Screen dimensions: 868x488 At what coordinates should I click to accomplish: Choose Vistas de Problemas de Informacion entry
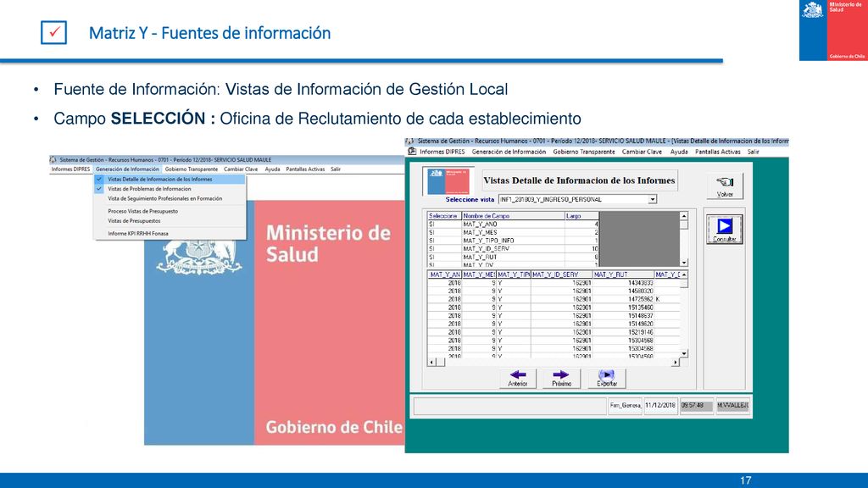point(170,189)
